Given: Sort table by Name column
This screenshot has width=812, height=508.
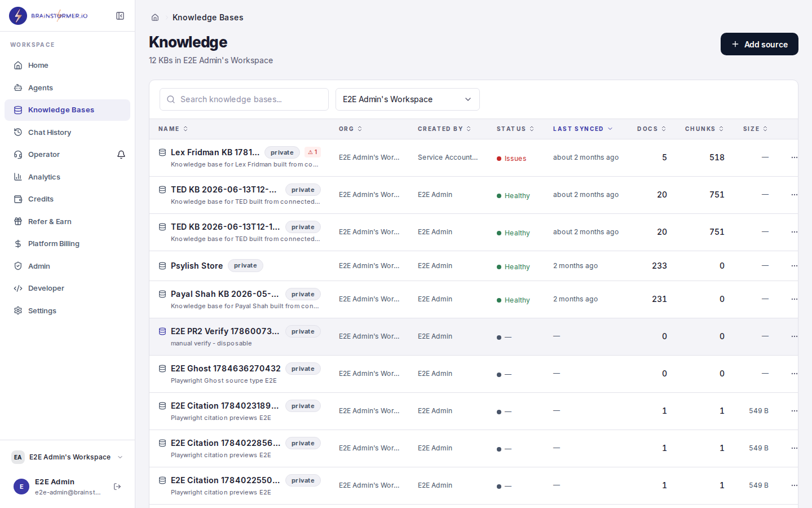Looking at the screenshot, I should point(173,129).
